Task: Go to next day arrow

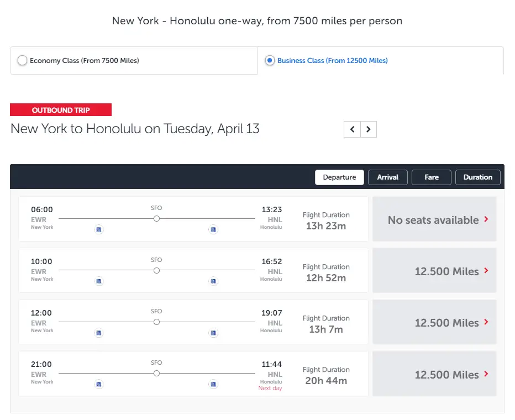Action: click(369, 130)
